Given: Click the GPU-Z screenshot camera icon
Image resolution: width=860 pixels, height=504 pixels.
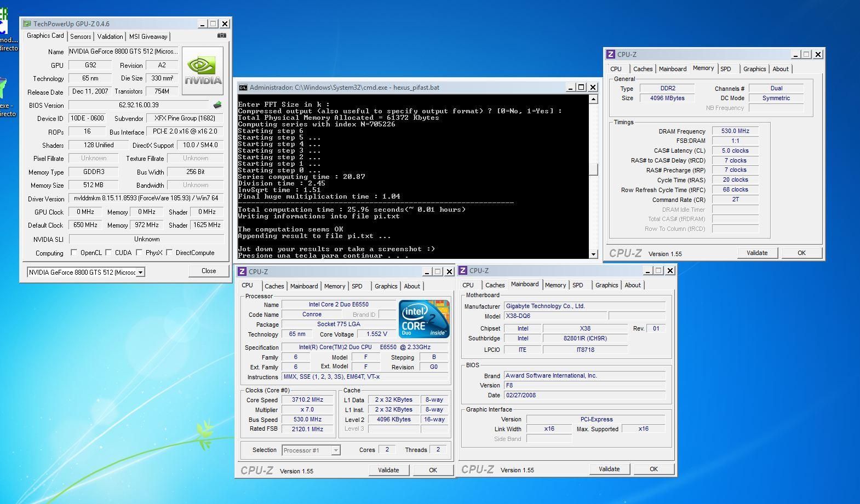Looking at the screenshot, I should point(221,36).
